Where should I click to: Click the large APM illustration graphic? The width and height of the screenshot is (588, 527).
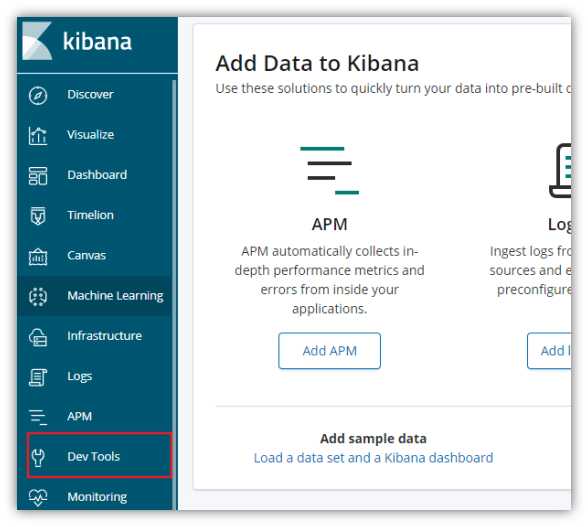click(x=329, y=171)
